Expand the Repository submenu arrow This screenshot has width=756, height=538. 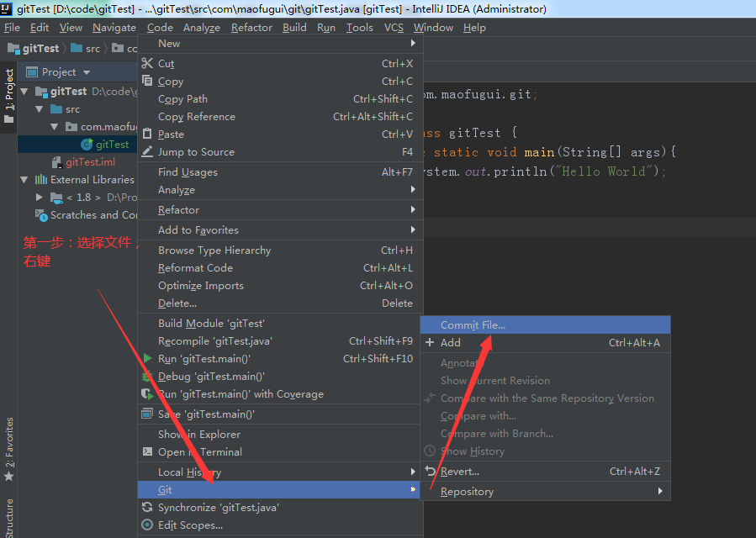click(660, 491)
